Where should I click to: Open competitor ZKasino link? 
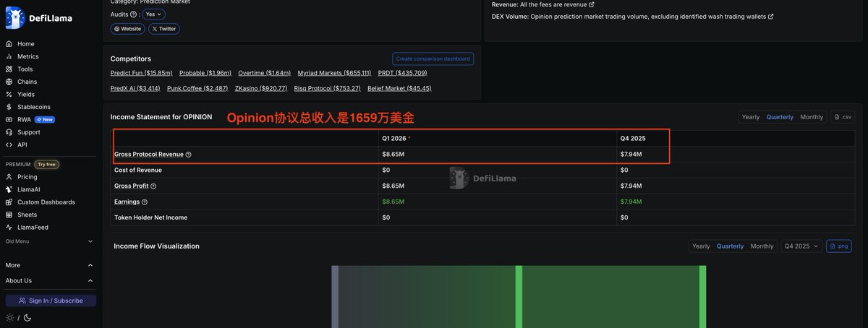click(x=261, y=88)
